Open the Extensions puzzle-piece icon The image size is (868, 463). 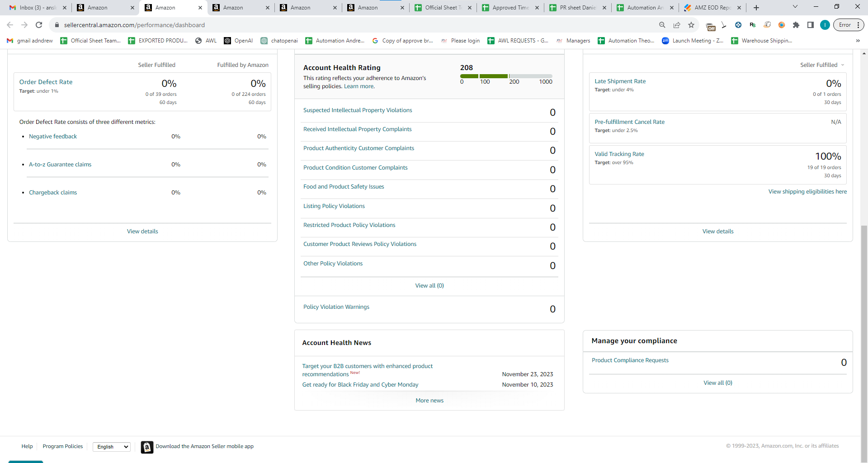pos(796,25)
